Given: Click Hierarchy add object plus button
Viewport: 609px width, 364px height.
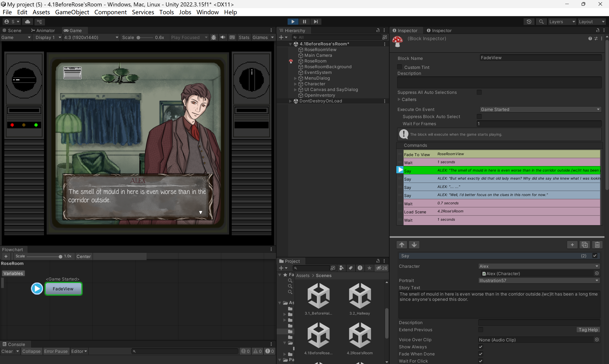Looking at the screenshot, I should coord(281,37).
